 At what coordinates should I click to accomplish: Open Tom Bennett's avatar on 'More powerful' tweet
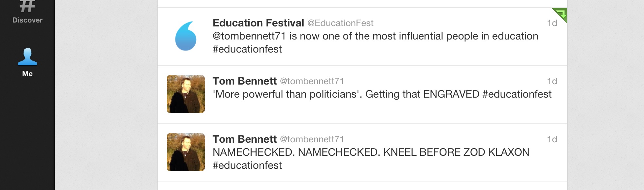point(185,94)
